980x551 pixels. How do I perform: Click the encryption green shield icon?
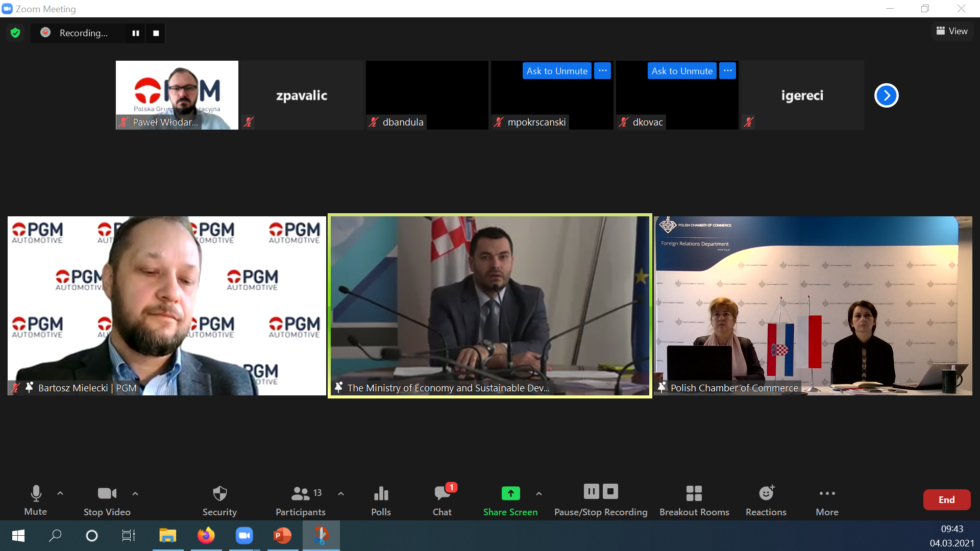pos(15,33)
